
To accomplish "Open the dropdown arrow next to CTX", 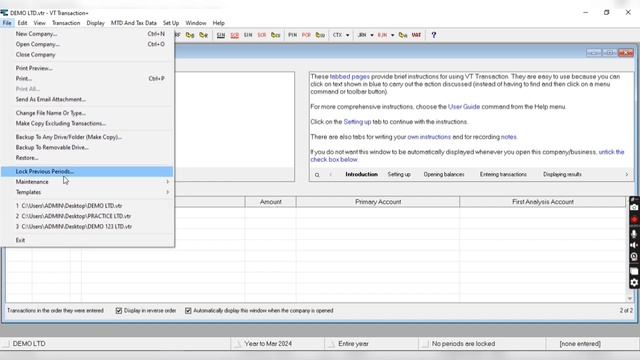I will [x=348, y=35].
